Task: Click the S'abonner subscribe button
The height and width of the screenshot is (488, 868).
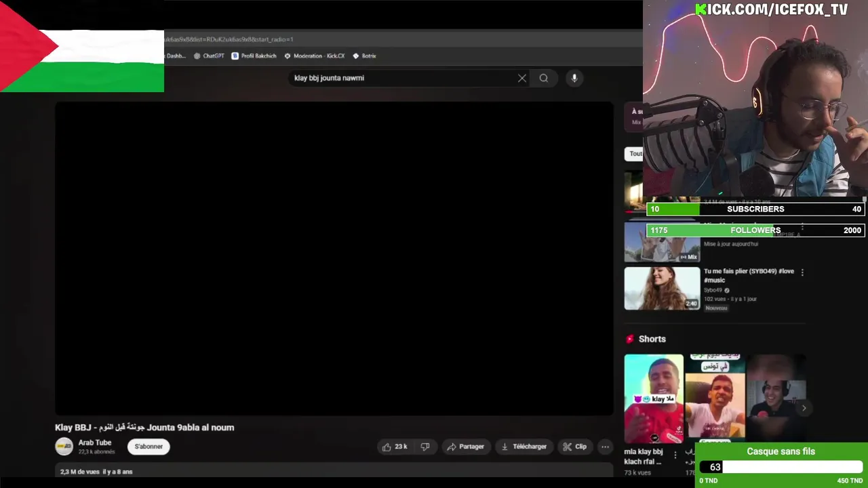Action: [x=149, y=447]
